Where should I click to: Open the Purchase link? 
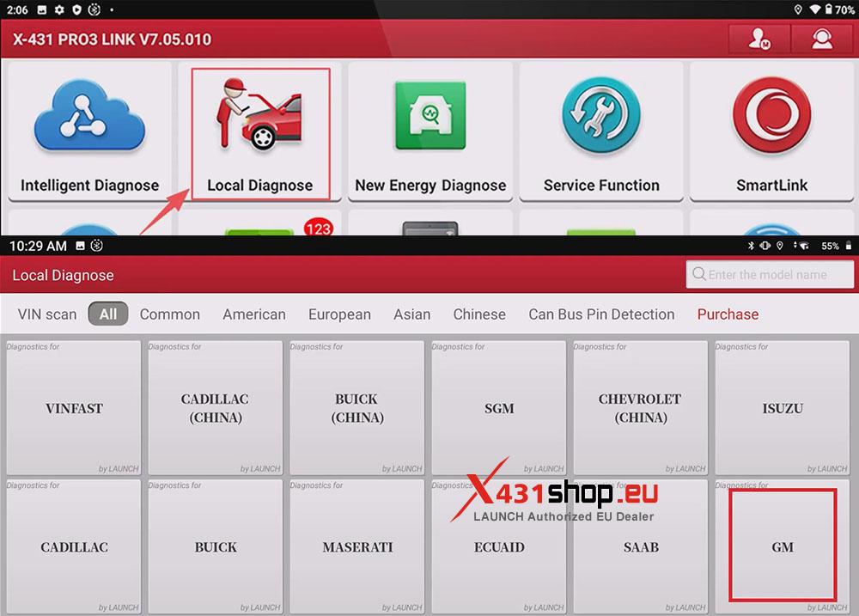coord(728,314)
